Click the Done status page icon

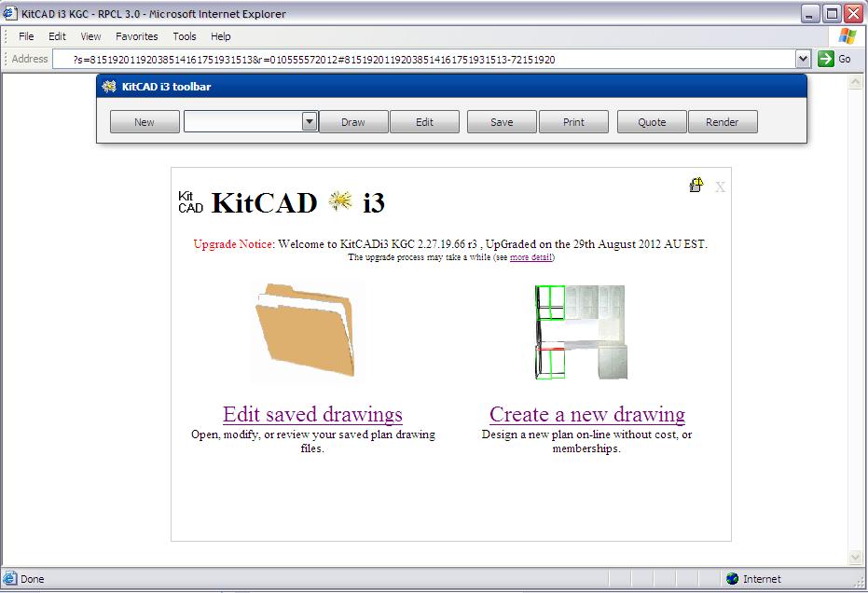(10, 579)
